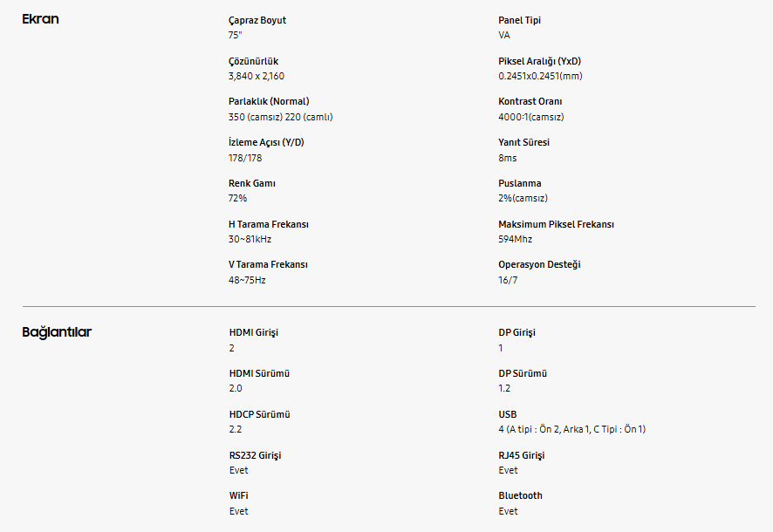The image size is (773, 532).
Task: Click the Renk Gamı label
Action: click(252, 183)
